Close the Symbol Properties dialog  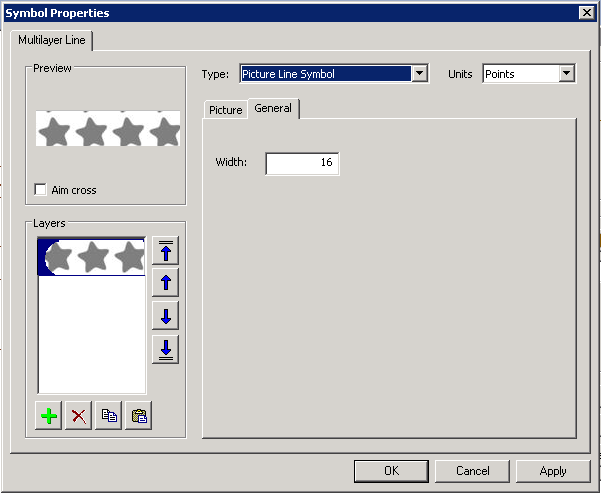pyautogui.click(x=586, y=13)
